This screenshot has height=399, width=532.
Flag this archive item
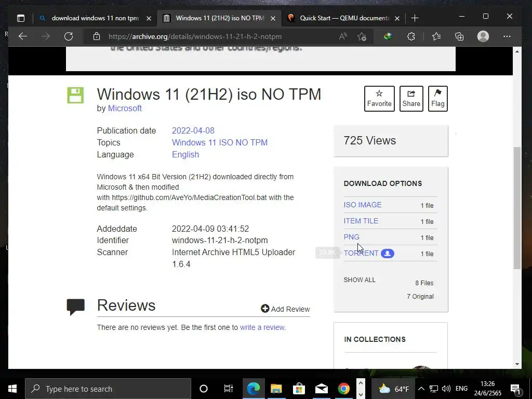tap(437, 99)
